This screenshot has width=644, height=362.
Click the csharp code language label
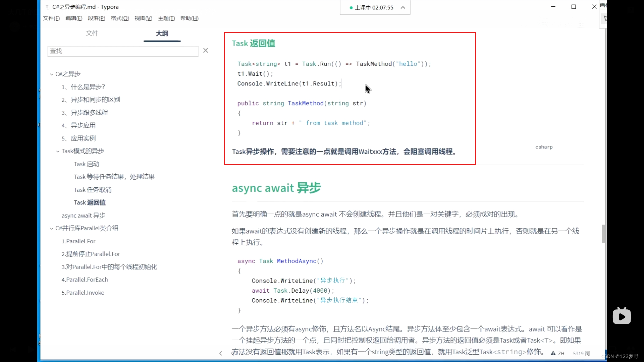[544, 147]
